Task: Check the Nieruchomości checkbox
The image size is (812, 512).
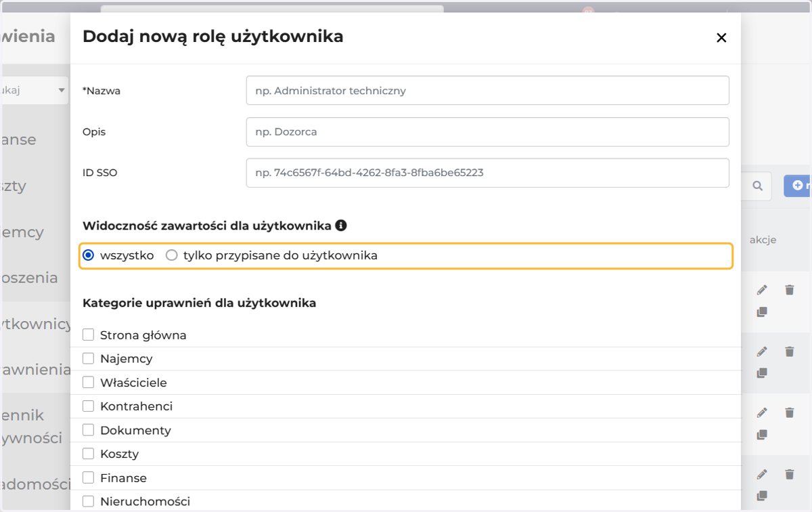Action: (x=88, y=501)
